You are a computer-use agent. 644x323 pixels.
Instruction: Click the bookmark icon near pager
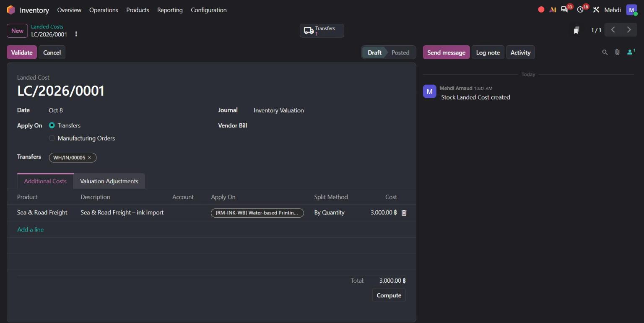(x=576, y=30)
